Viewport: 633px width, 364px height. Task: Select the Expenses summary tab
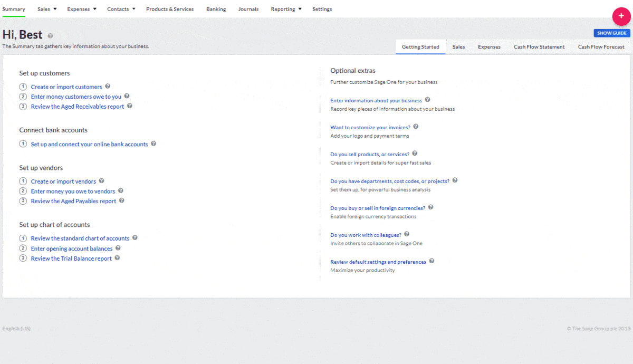coord(489,46)
